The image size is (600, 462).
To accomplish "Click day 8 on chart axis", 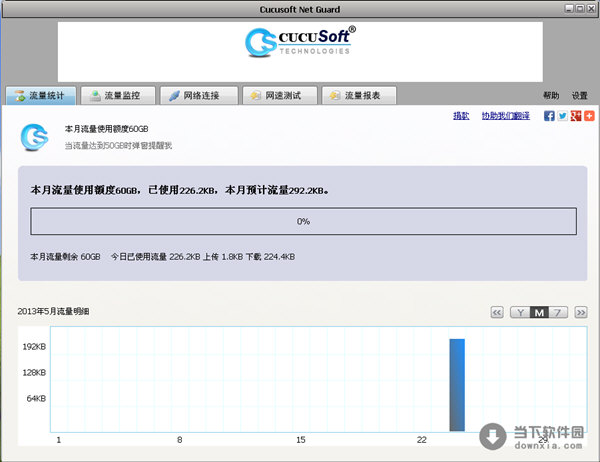I will point(179,440).
